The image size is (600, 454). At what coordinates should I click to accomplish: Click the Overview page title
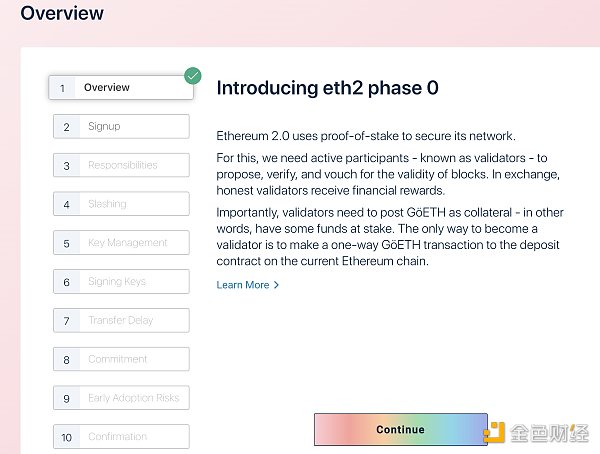click(62, 14)
